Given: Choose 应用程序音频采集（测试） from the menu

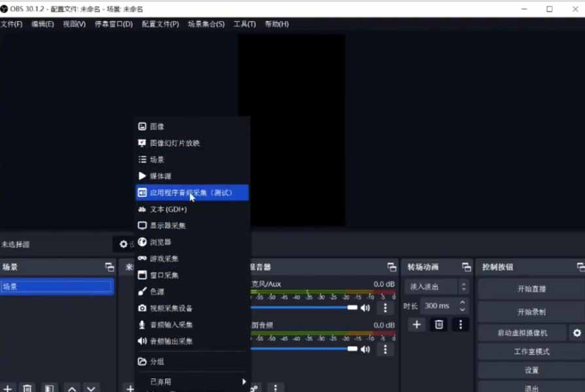Looking at the screenshot, I should 191,192.
